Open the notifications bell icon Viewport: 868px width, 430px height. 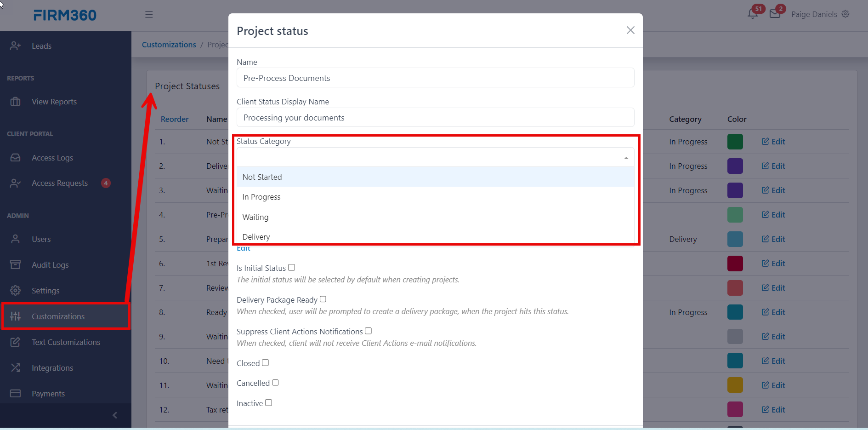tap(752, 14)
